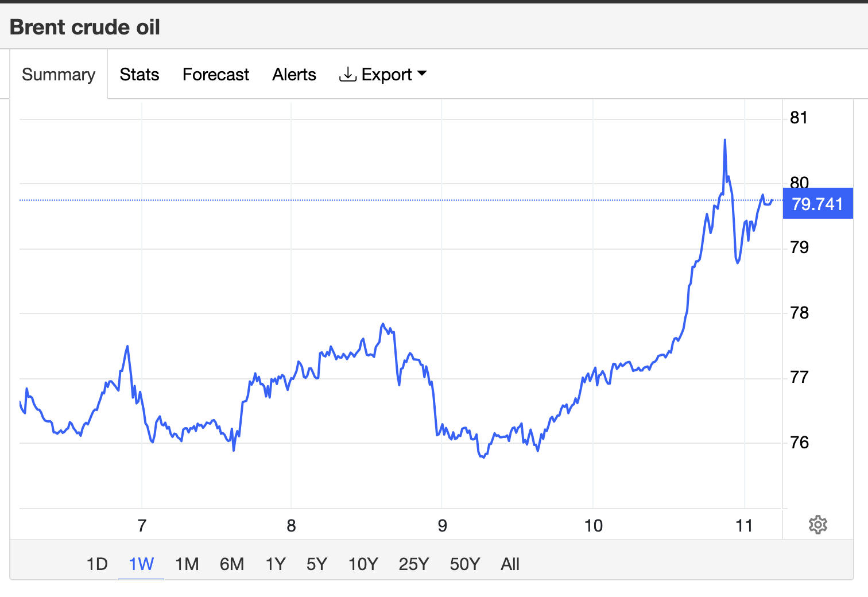Click the Brent crude oil title

pos(85,27)
